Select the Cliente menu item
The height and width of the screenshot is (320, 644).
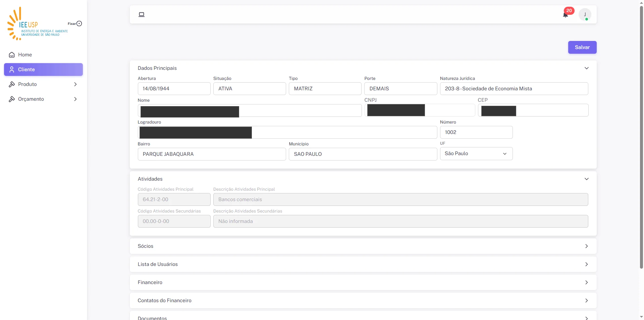point(43,70)
